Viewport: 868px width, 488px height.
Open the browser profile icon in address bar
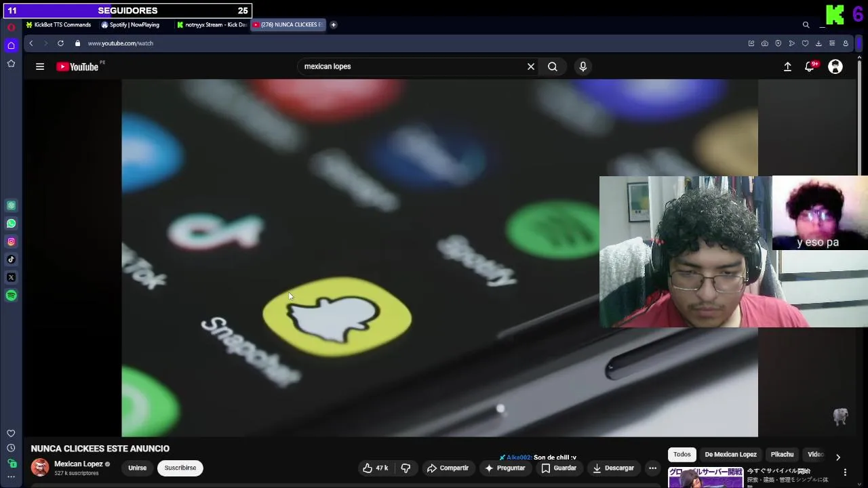click(x=846, y=43)
